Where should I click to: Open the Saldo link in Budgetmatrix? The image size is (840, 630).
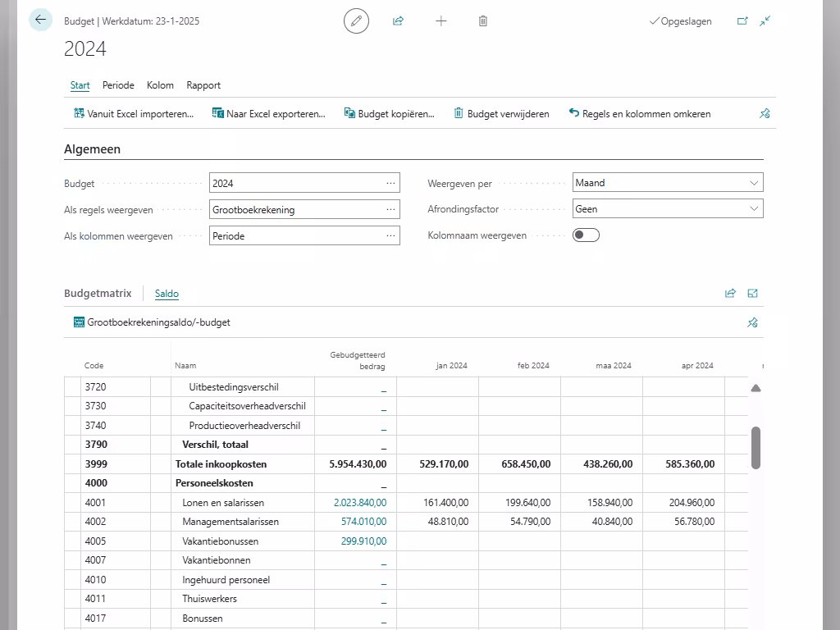coord(167,294)
